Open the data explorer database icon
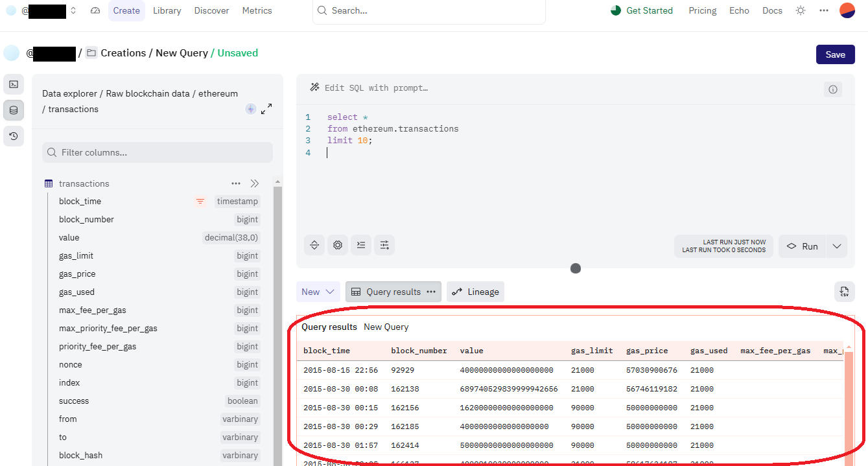This screenshot has width=868, height=466. [x=14, y=110]
